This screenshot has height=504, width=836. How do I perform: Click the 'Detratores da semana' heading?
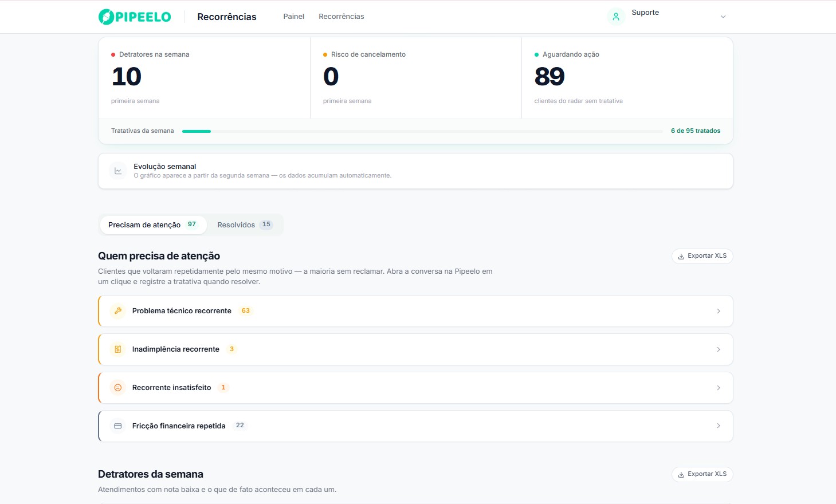coord(151,474)
